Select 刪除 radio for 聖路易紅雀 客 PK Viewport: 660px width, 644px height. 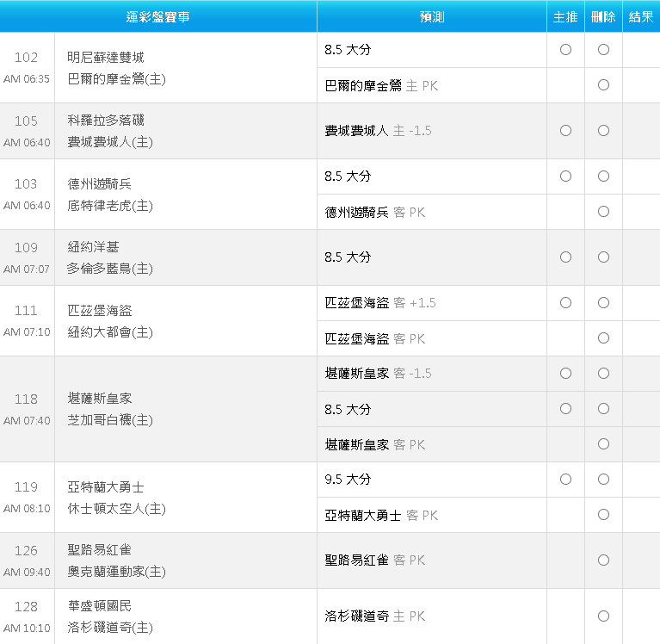[x=603, y=560]
